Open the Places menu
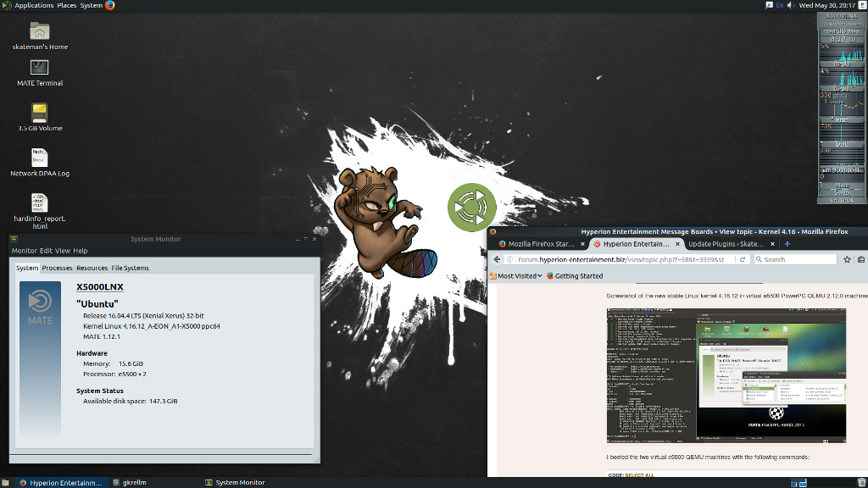 (x=67, y=6)
